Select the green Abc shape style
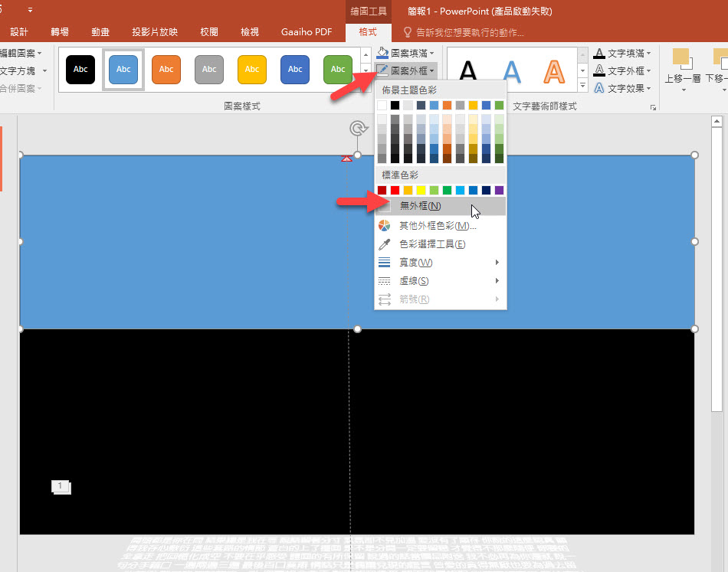The image size is (728, 572). [x=337, y=69]
